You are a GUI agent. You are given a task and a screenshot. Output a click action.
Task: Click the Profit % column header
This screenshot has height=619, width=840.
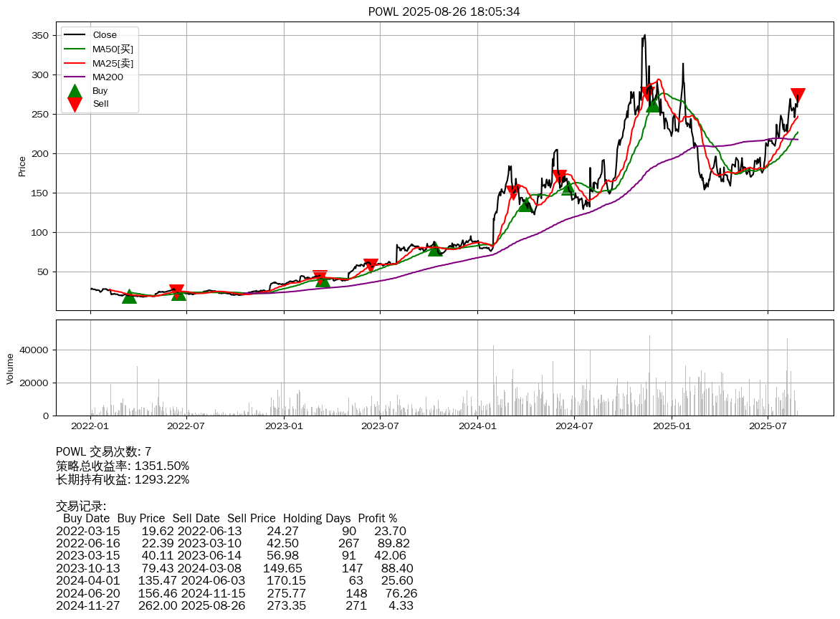click(377, 518)
